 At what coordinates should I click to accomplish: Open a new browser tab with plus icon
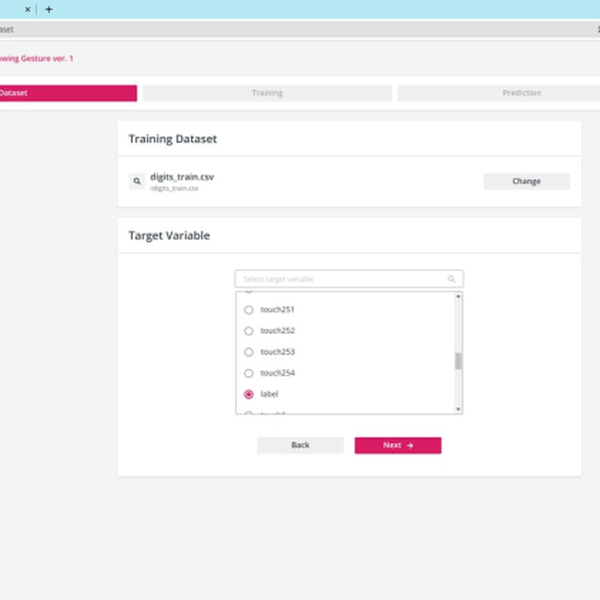tap(48, 9)
